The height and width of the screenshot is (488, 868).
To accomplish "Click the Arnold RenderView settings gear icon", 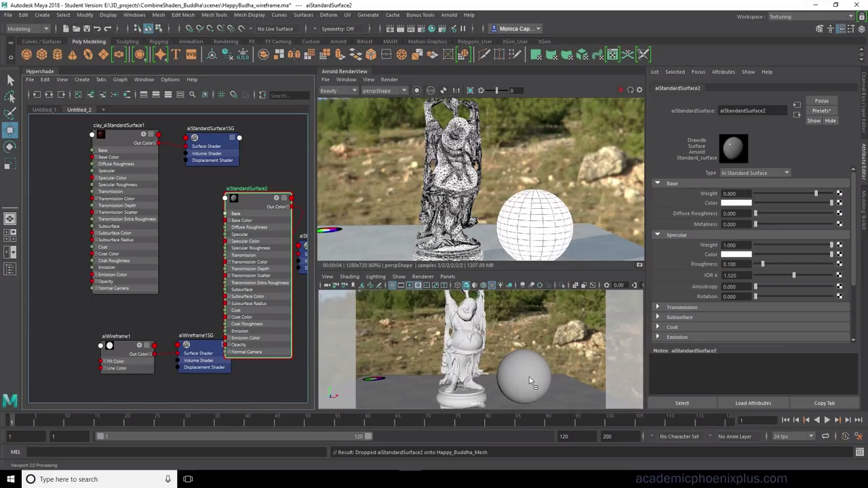I will (x=639, y=90).
